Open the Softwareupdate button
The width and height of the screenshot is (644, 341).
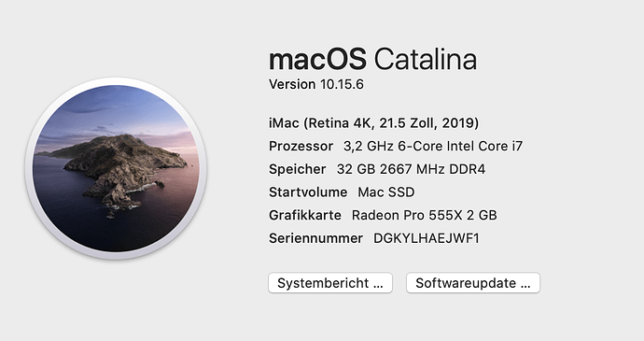[472, 283]
